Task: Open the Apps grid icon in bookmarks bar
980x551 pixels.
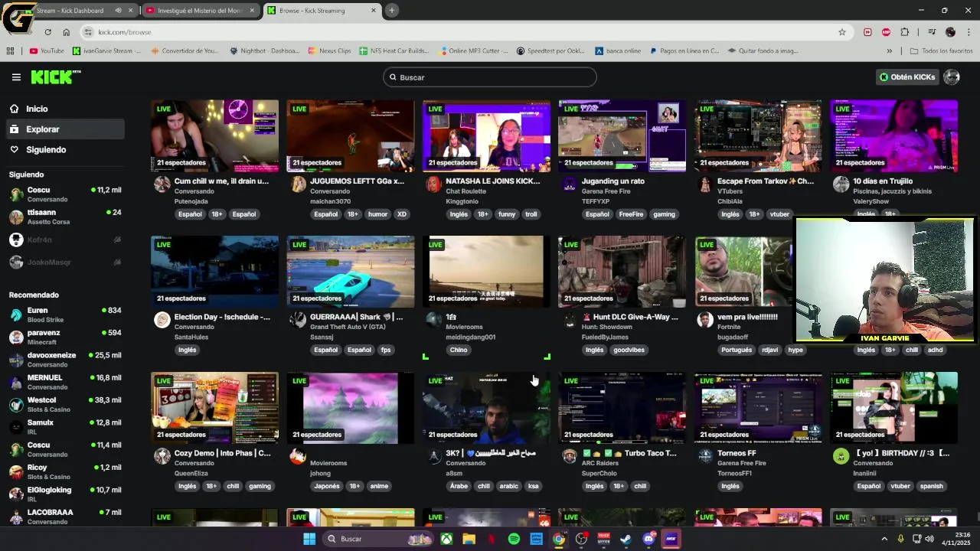Action: (10, 51)
